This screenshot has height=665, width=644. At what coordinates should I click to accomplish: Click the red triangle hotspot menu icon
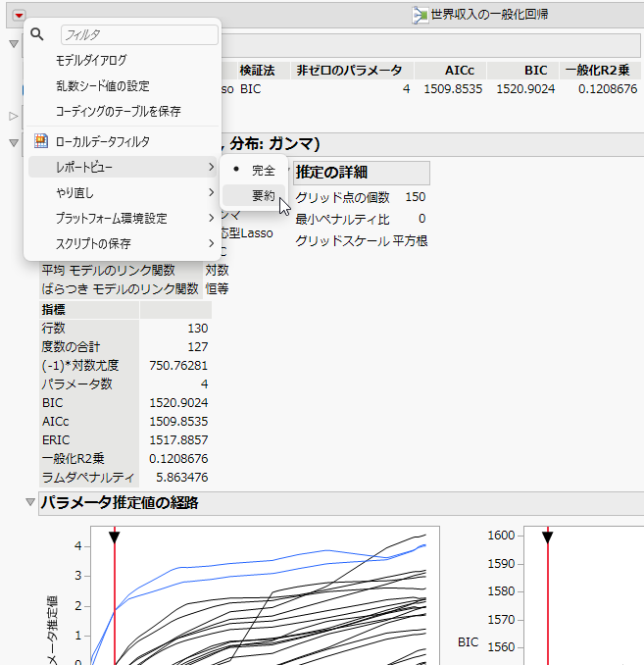19,16
